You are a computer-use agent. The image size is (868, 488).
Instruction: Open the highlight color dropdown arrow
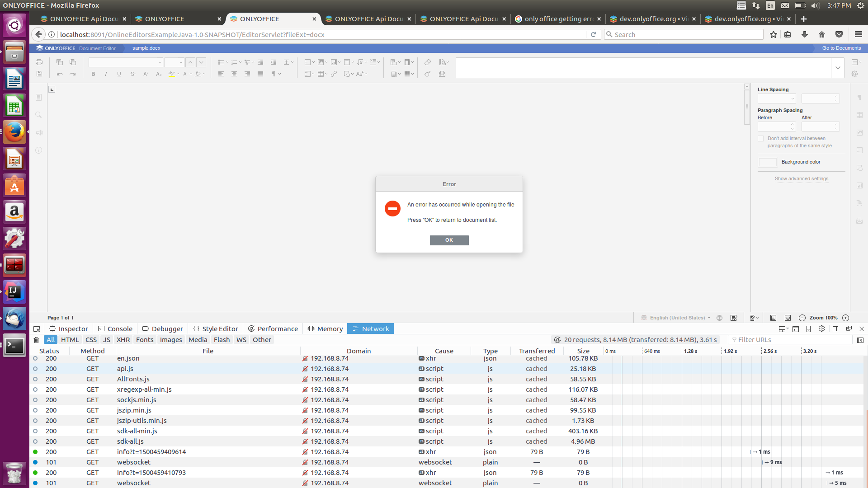coord(178,74)
